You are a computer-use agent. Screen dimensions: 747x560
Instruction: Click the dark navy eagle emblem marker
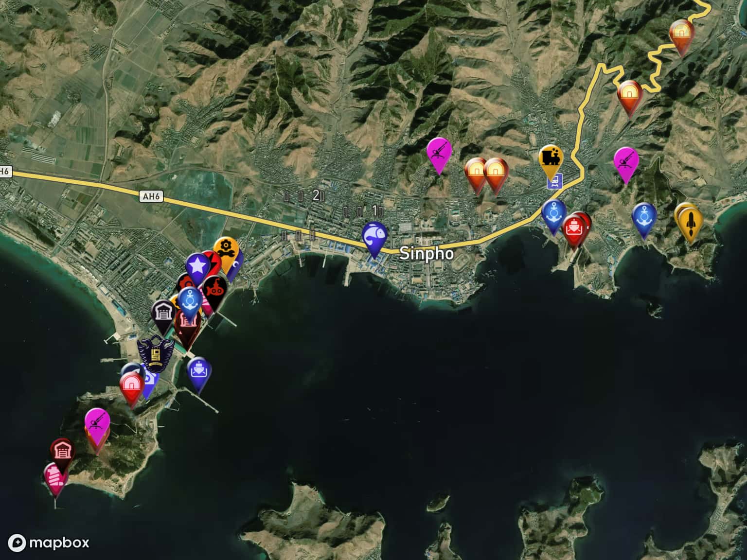click(x=156, y=352)
